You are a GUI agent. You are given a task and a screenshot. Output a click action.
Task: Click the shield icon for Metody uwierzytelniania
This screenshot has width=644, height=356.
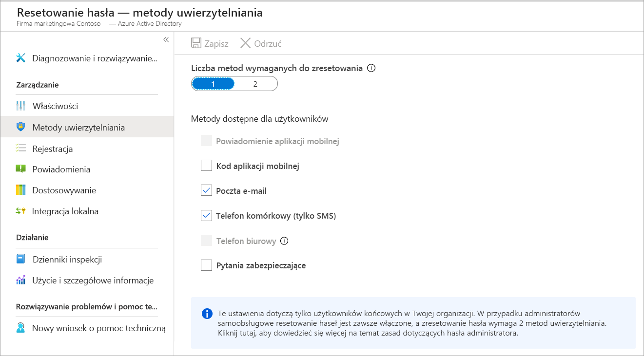tap(20, 127)
